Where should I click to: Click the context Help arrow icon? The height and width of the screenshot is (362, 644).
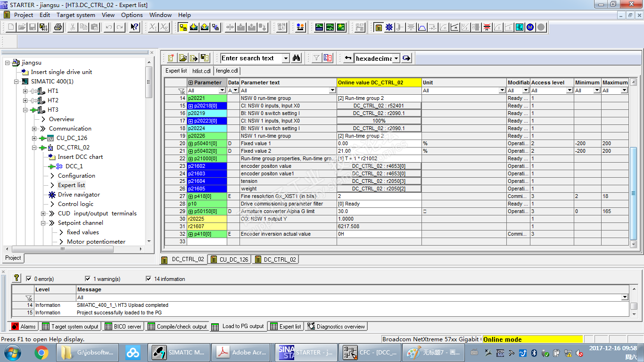[134, 27]
